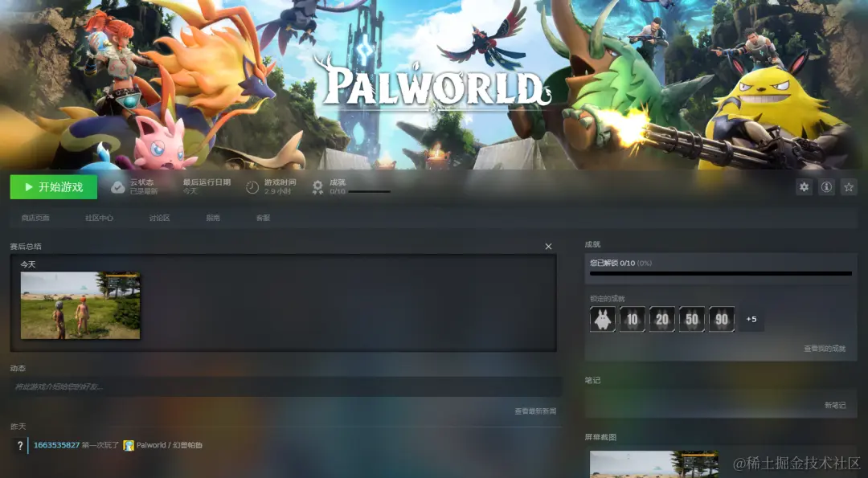868x478 pixels.
Task: Click 'Palworld / 幻兽帕鲁' link in activity
Action: tap(170, 445)
